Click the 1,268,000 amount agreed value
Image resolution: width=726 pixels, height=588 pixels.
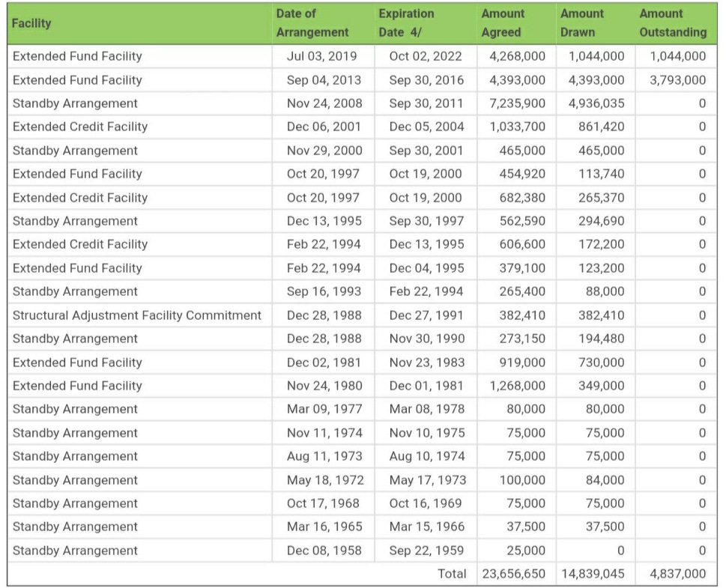point(517,386)
